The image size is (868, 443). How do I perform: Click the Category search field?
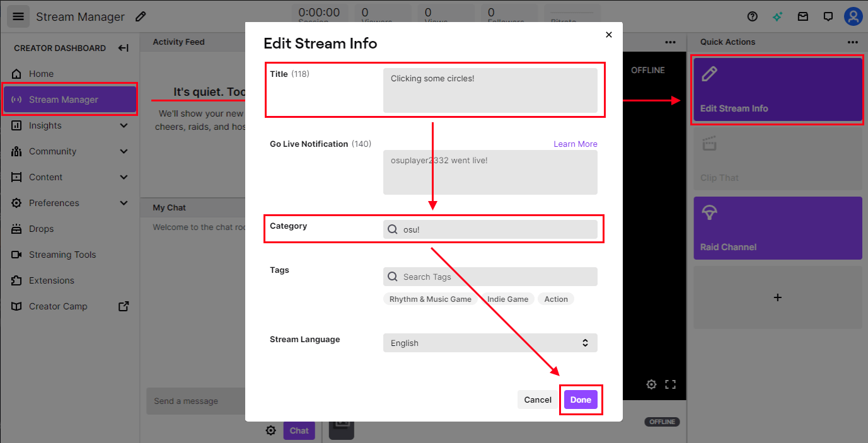pos(490,229)
